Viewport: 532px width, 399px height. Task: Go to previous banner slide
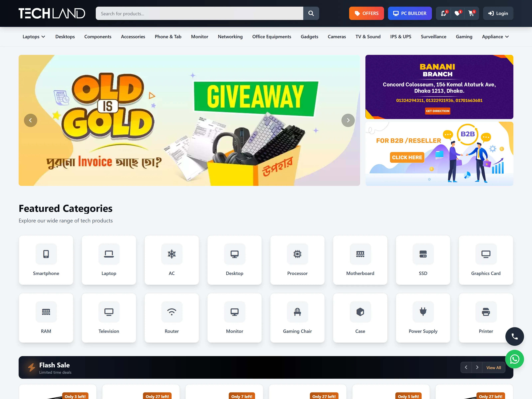click(31, 120)
